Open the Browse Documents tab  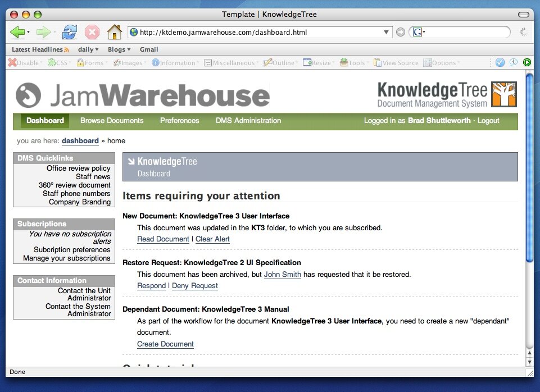click(112, 121)
